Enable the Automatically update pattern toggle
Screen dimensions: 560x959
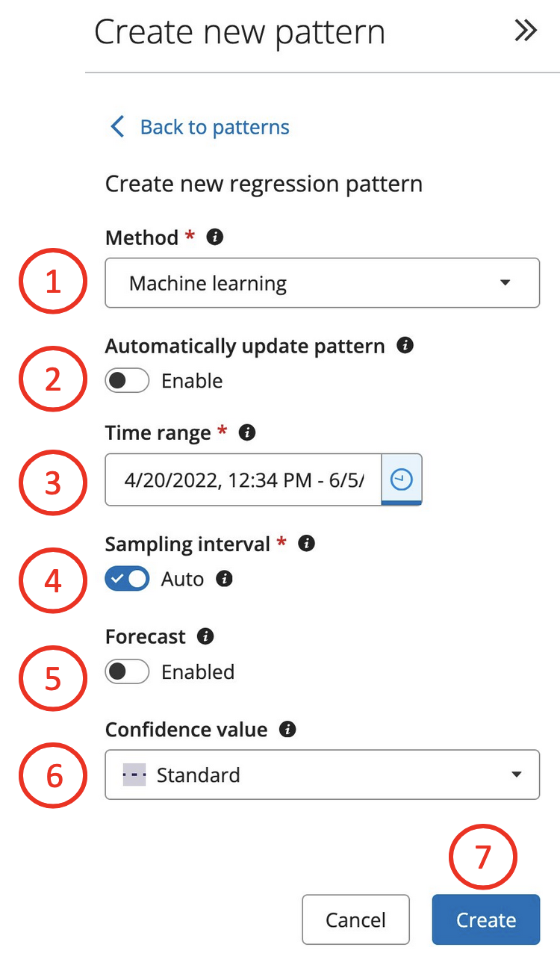[127, 380]
